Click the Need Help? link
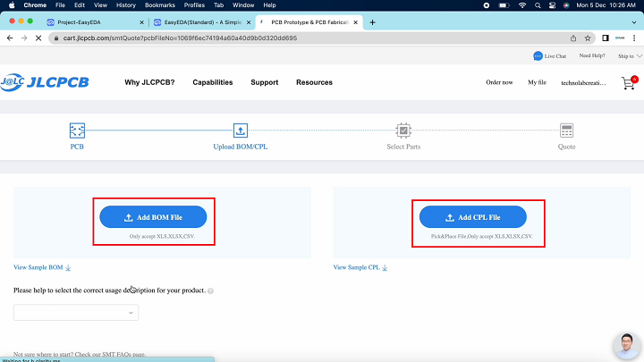644x362 pixels. (592, 55)
